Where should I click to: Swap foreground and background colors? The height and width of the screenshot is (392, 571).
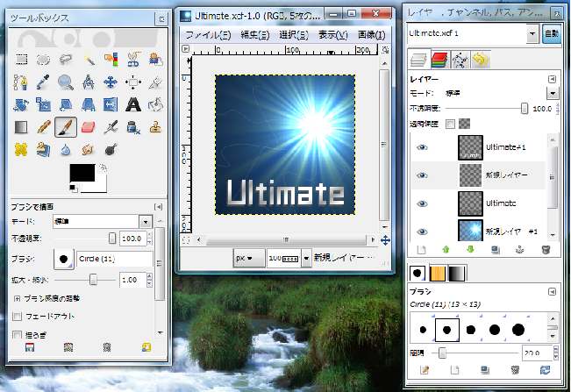pos(103,167)
